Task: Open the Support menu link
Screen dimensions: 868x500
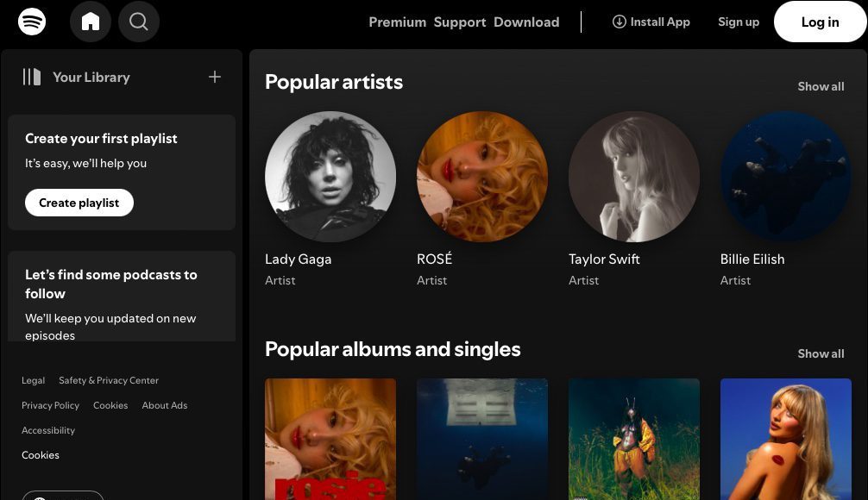Action: point(460,22)
